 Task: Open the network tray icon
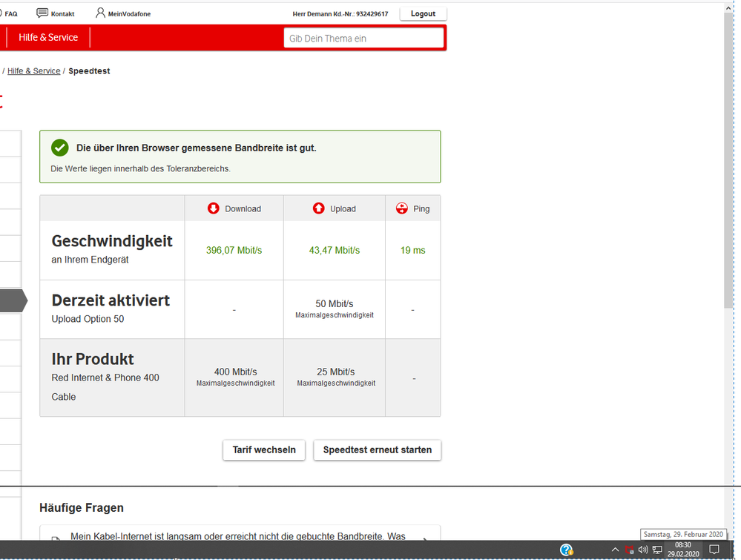tap(657, 550)
